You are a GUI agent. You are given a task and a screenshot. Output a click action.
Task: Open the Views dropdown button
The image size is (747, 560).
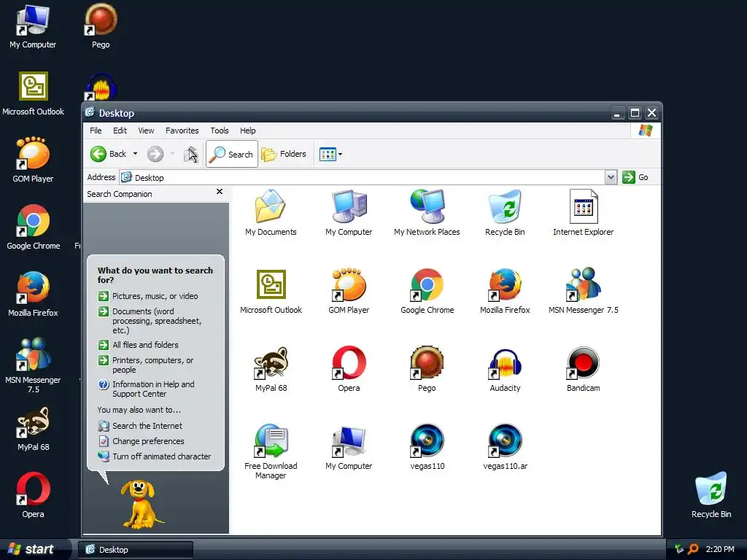pyautogui.click(x=331, y=154)
